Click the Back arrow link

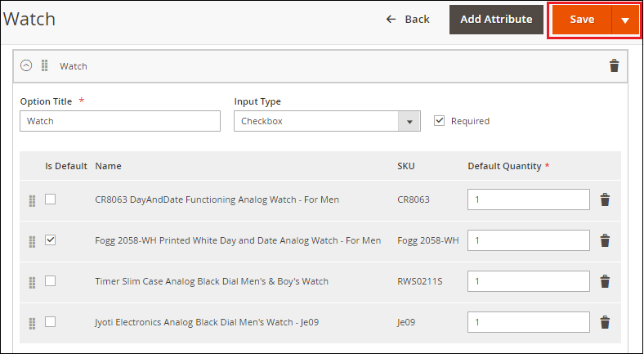tap(408, 20)
